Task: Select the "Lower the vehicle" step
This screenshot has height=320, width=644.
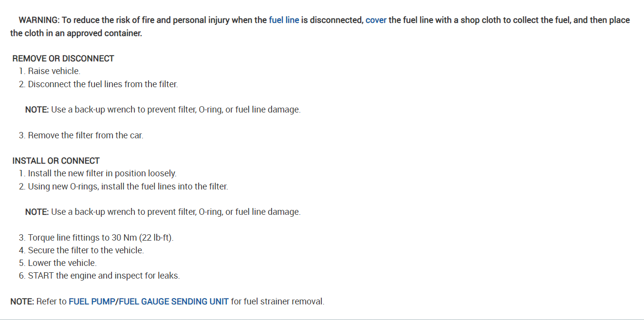Action: pyautogui.click(x=62, y=263)
